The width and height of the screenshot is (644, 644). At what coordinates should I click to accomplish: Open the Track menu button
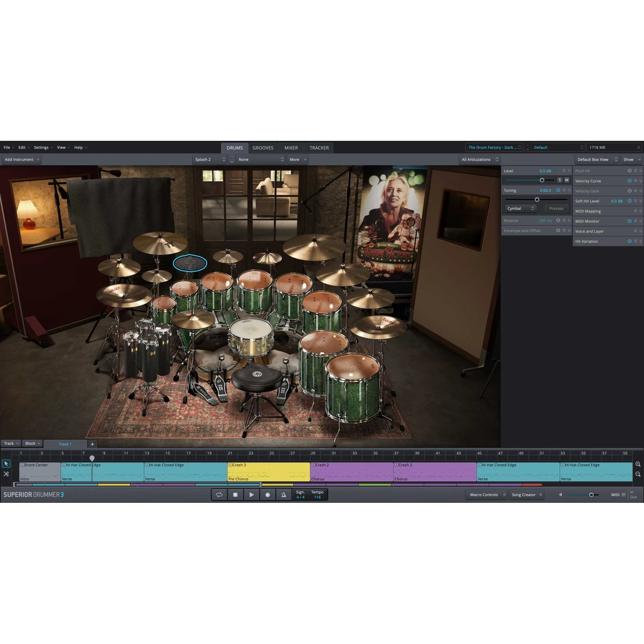[11, 444]
